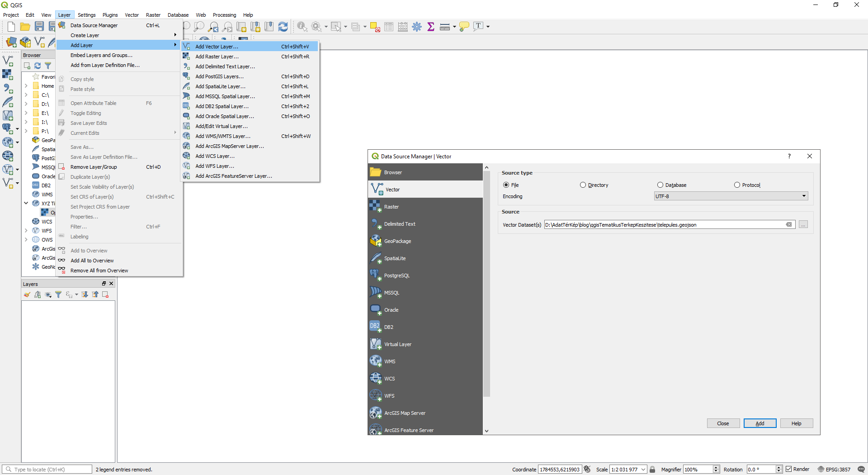The height and width of the screenshot is (475, 868).
Task: Toggle the Map Tips speech bubble icon
Action: 464,27
